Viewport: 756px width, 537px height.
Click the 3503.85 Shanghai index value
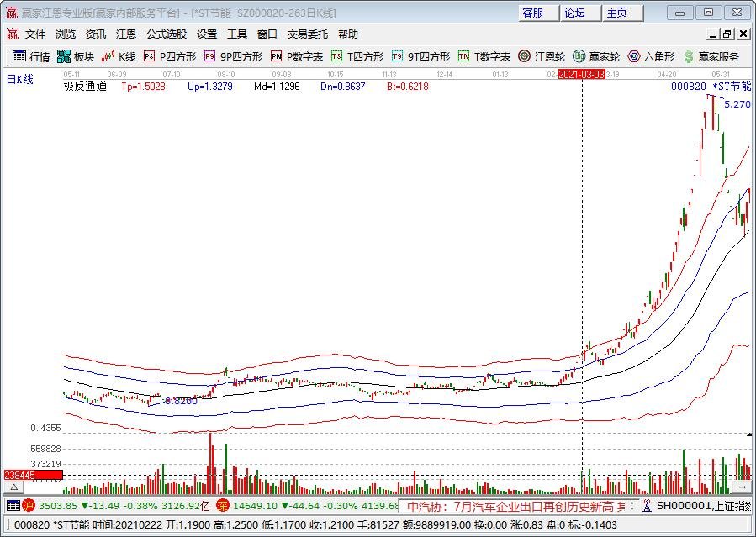pyautogui.click(x=58, y=506)
